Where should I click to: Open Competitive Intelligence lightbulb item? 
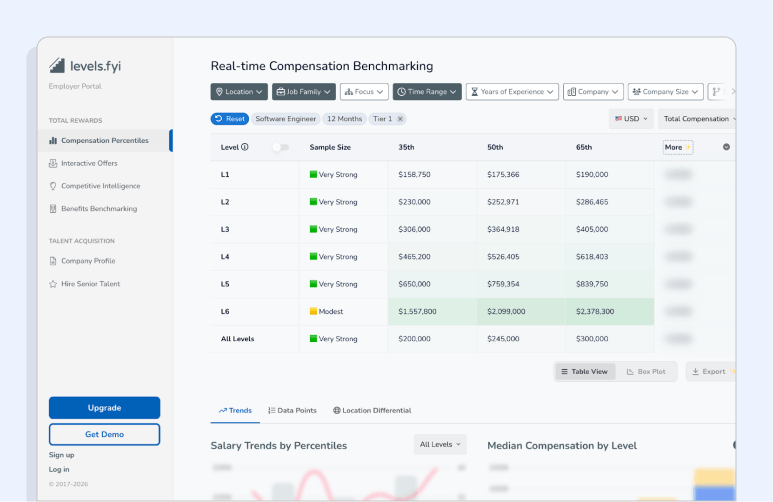(100, 186)
